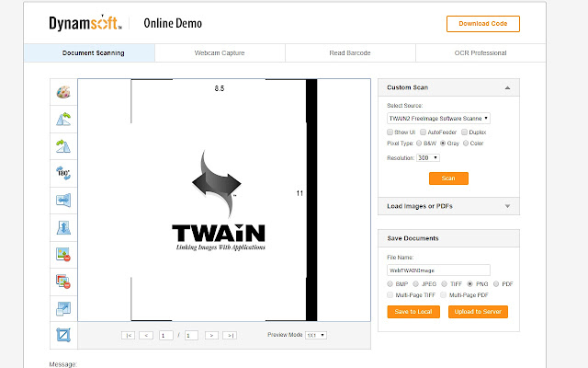
Task: Click Upload to Server button
Action: pos(478,312)
